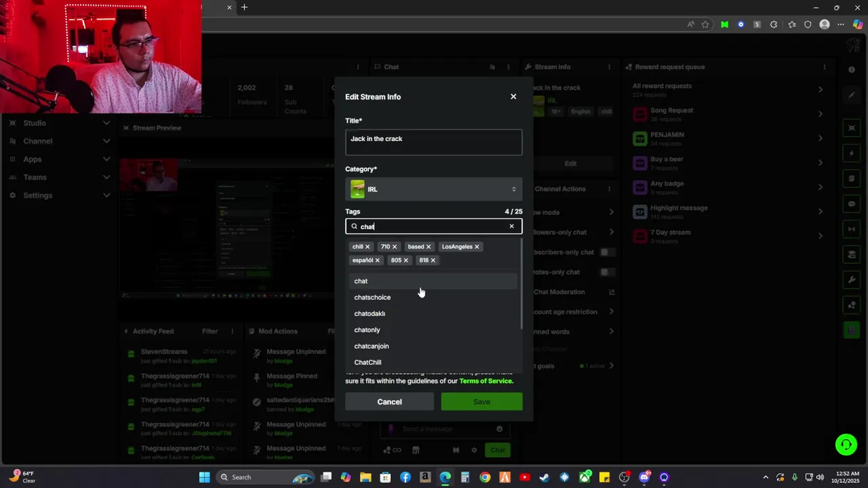Click the stream Title text box
This screenshot has height=488, width=868.
click(x=434, y=142)
